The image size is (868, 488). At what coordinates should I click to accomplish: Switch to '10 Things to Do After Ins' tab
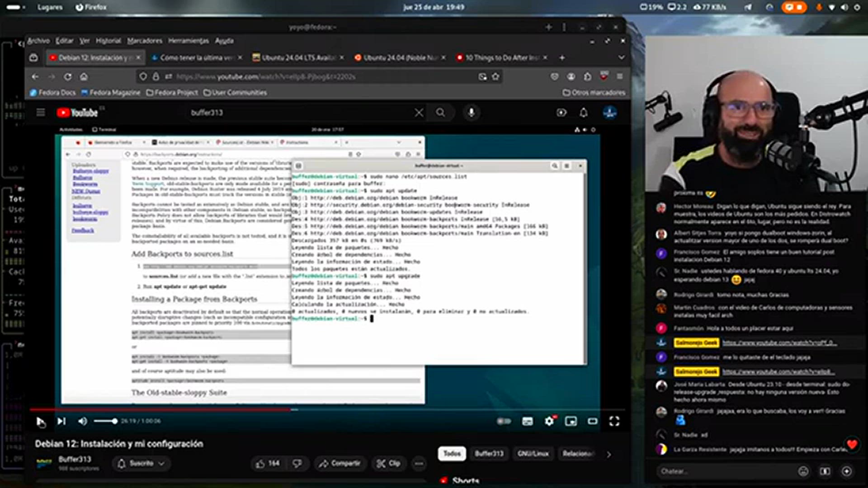coord(501,58)
